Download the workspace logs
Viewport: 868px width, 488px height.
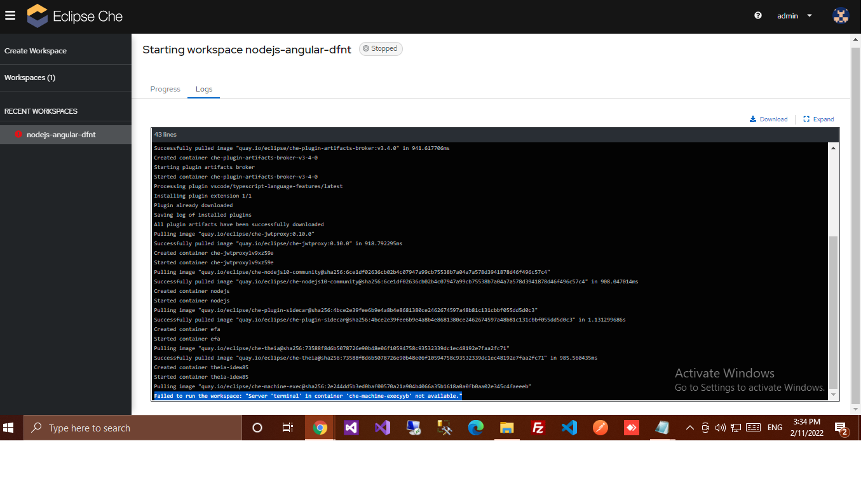769,119
